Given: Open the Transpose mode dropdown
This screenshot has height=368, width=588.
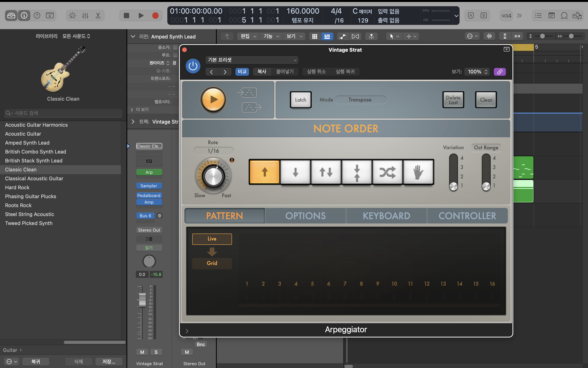Looking at the screenshot, I should pyautogui.click(x=360, y=100).
